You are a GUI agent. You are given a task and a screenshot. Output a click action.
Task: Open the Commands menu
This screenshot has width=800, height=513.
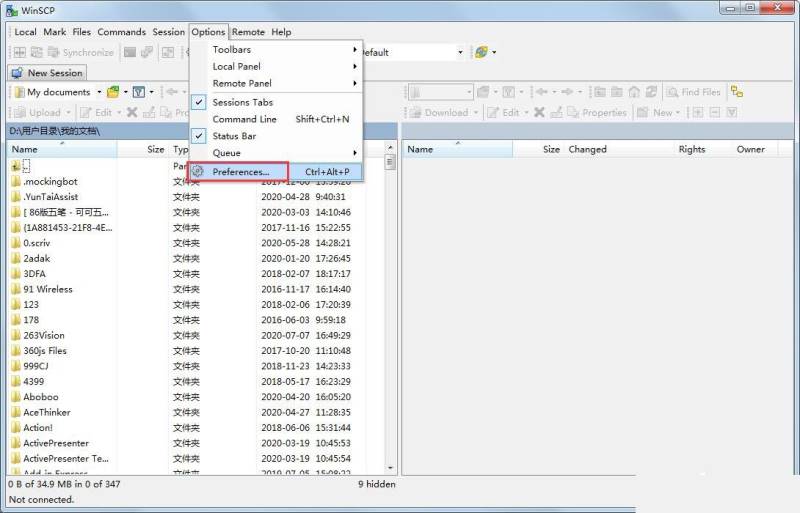point(121,32)
